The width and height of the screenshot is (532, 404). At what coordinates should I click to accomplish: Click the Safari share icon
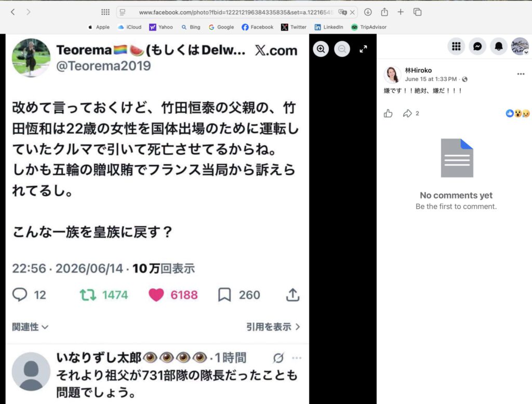click(x=384, y=12)
